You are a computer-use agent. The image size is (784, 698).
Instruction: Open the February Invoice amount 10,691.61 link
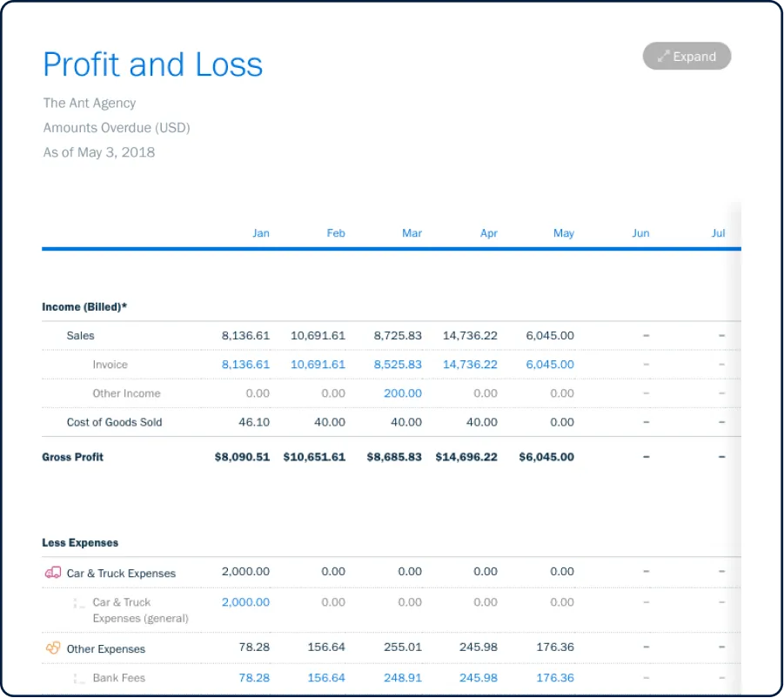[x=318, y=365]
